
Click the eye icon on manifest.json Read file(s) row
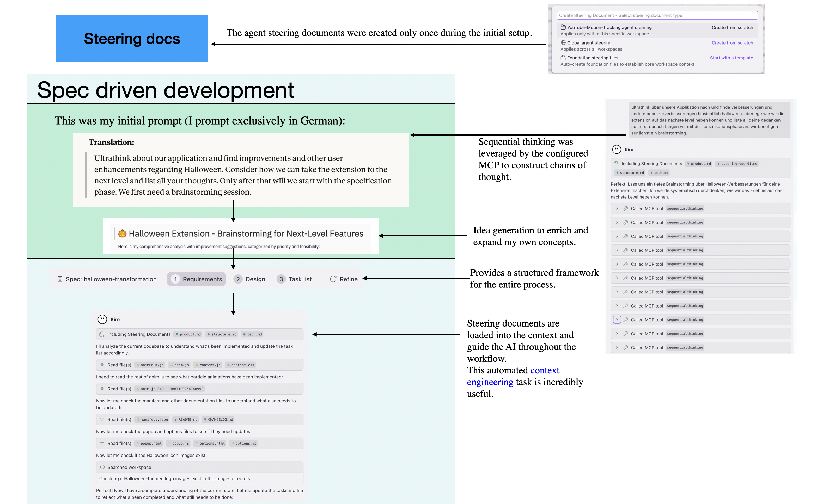click(102, 419)
